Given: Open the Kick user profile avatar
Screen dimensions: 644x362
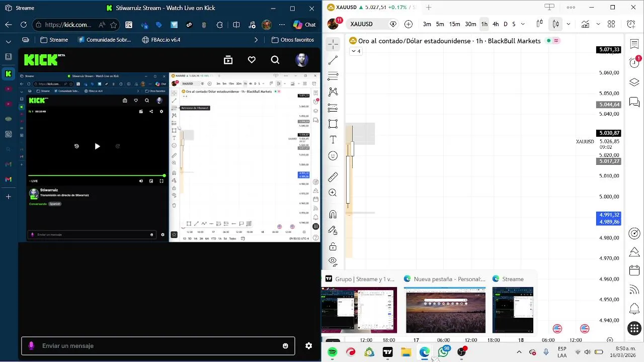Looking at the screenshot, I should pos(301,60).
